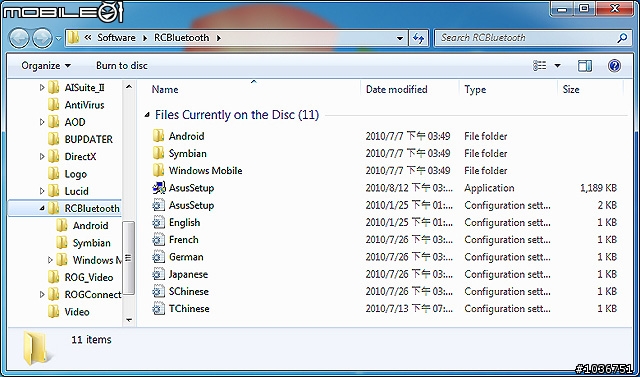Select the AOD folder icon in tree
Image resolution: width=640 pixels, height=377 pixels.
[53, 122]
